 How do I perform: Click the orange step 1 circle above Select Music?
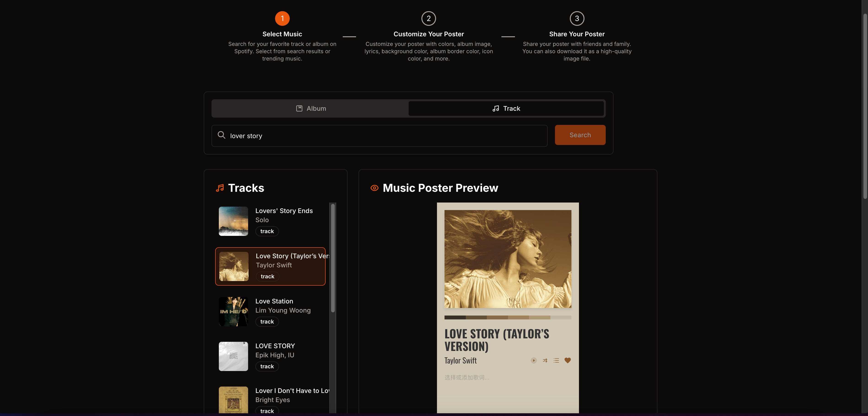pyautogui.click(x=282, y=18)
